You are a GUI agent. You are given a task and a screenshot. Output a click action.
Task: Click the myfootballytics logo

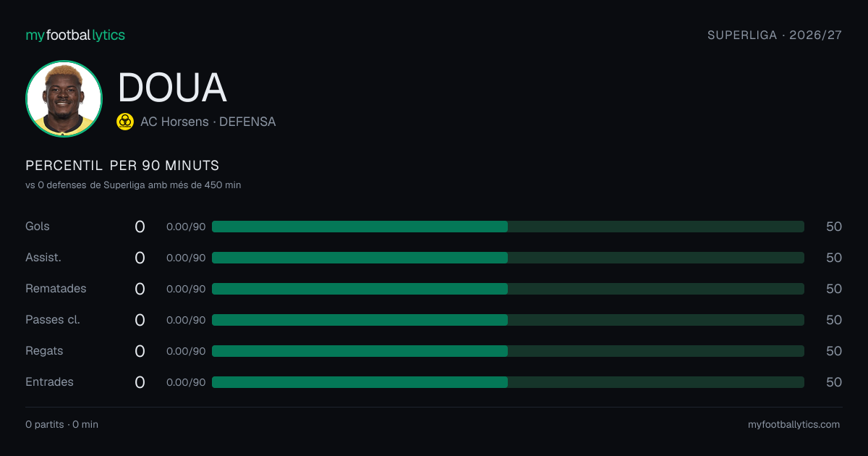75,35
